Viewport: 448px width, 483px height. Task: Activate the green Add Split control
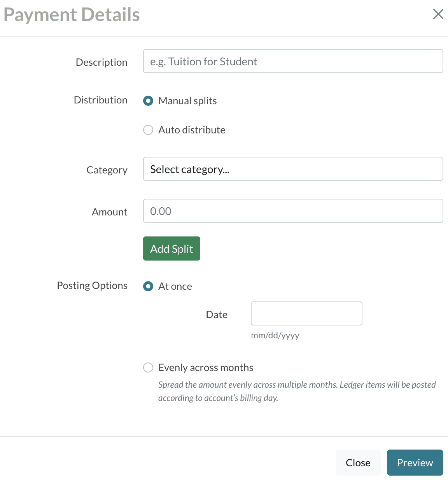(171, 248)
